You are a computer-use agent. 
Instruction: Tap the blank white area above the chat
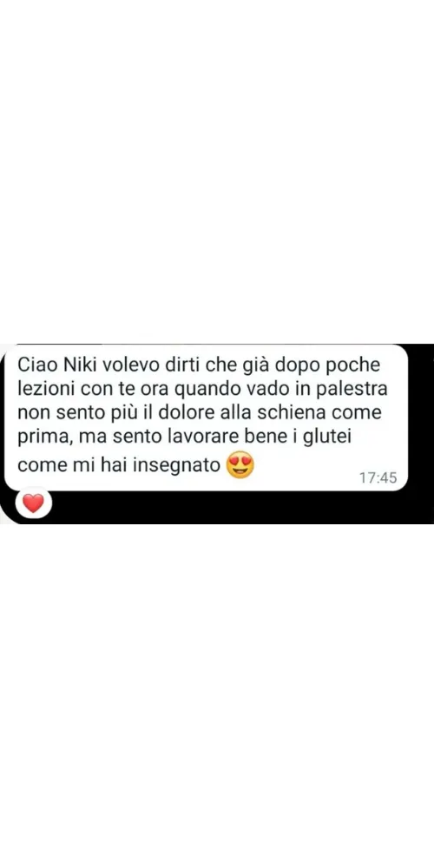click(x=217, y=172)
